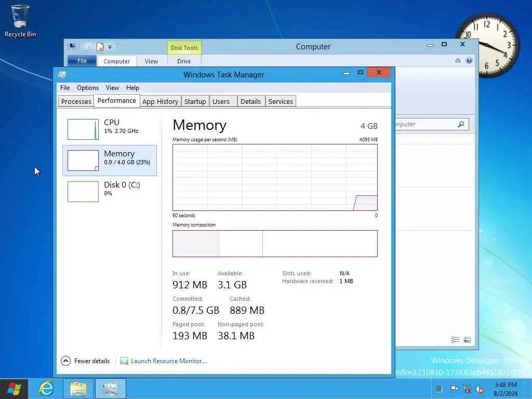Switch Explorer to details view icon
Screen dimensions: 532x399
[455, 340]
